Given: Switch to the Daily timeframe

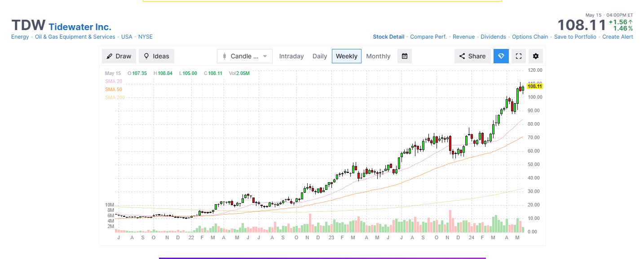Looking at the screenshot, I should 320,56.
